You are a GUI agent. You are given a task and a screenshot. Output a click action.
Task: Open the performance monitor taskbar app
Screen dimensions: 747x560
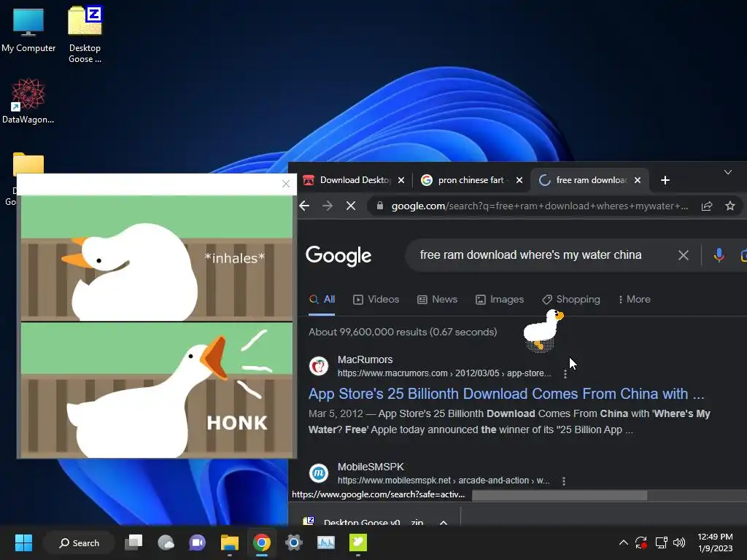(x=326, y=542)
